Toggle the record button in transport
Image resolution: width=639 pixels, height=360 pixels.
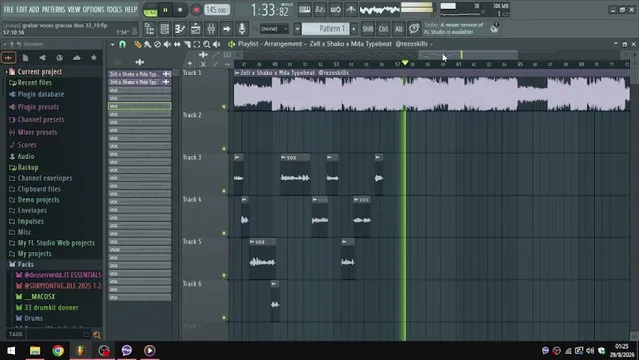tap(196, 10)
